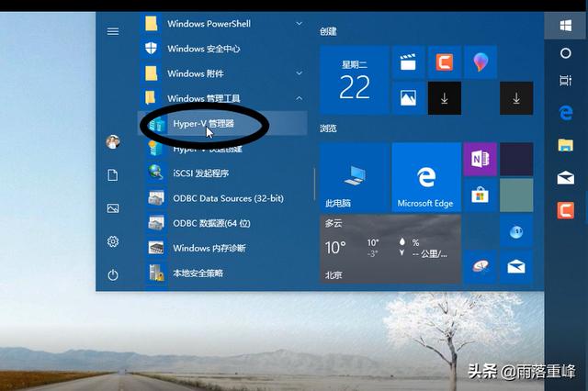Open File Explorer from the taskbar
The image size is (588, 391).
click(x=566, y=145)
